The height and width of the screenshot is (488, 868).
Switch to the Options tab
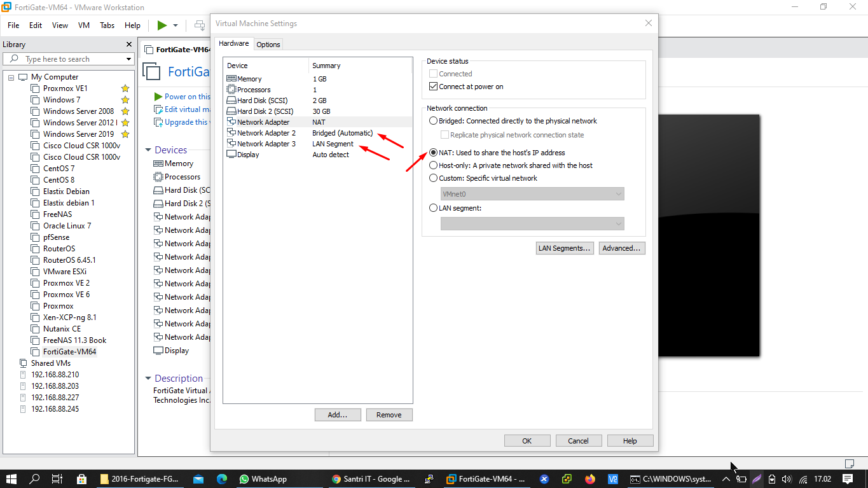268,45
